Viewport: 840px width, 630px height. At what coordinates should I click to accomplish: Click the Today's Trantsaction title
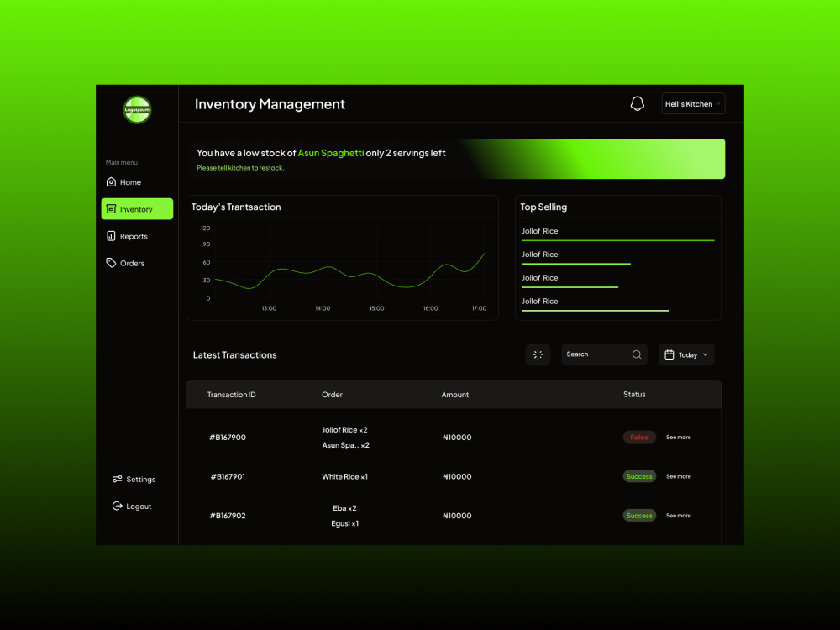(236, 207)
